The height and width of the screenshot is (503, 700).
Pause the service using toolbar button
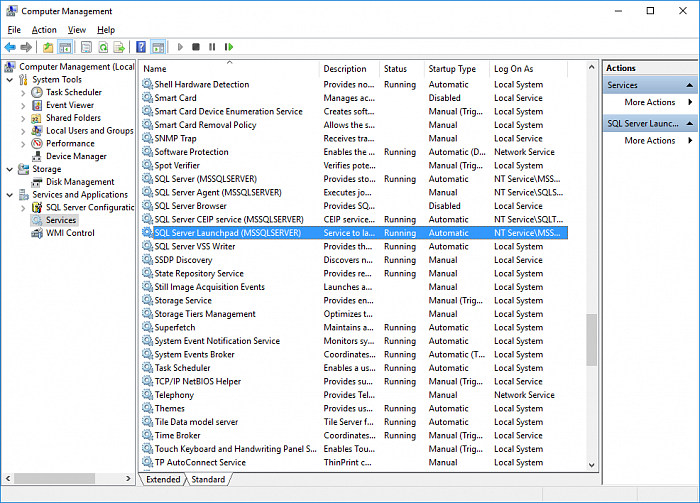tap(212, 47)
